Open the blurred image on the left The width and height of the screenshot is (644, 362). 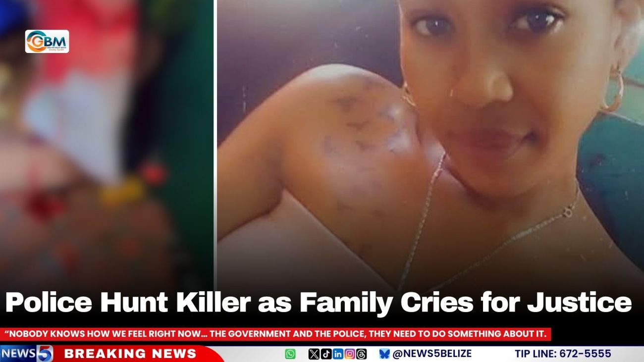(x=107, y=144)
